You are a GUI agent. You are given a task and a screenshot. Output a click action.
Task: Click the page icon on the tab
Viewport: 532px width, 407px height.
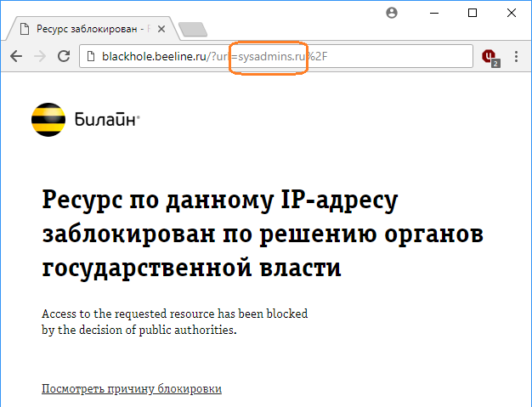click(25, 29)
